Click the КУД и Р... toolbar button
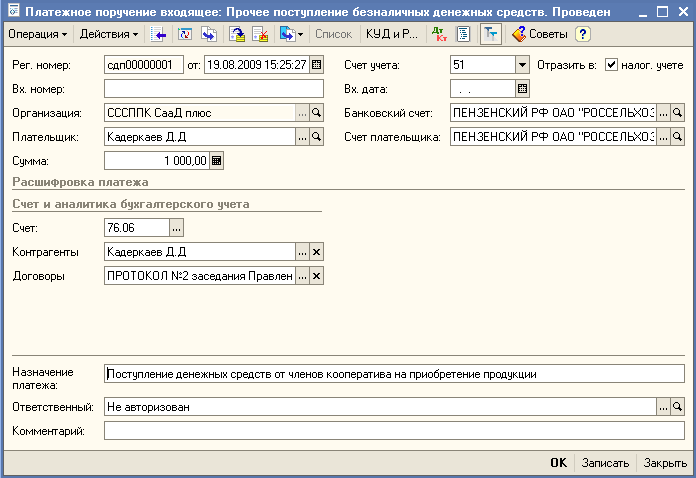Image resolution: width=696 pixels, height=478 pixels. click(392, 34)
